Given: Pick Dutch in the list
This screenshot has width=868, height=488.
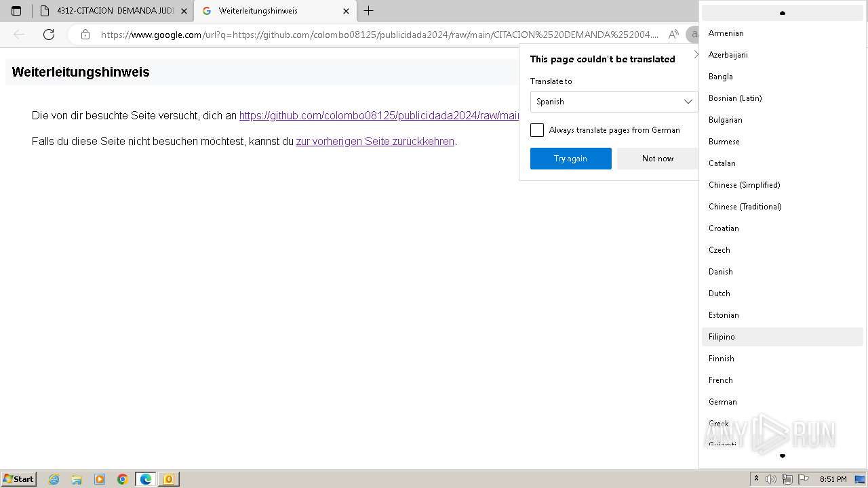Looking at the screenshot, I should (783, 293).
